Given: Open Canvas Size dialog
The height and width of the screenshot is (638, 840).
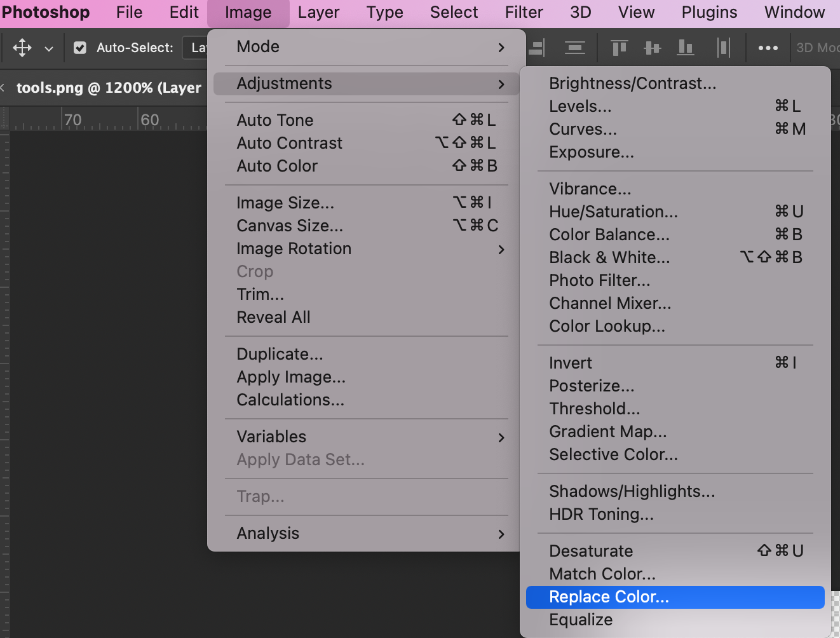Looking at the screenshot, I should pyautogui.click(x=367, y=226).
